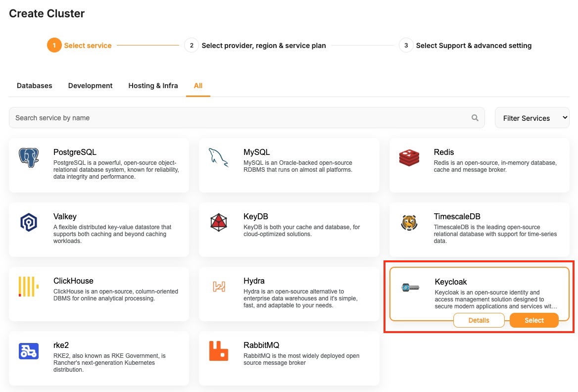Open the Hosting & Infra tab
This screenshot has height=392, width=578.
[x=153, y=86]
